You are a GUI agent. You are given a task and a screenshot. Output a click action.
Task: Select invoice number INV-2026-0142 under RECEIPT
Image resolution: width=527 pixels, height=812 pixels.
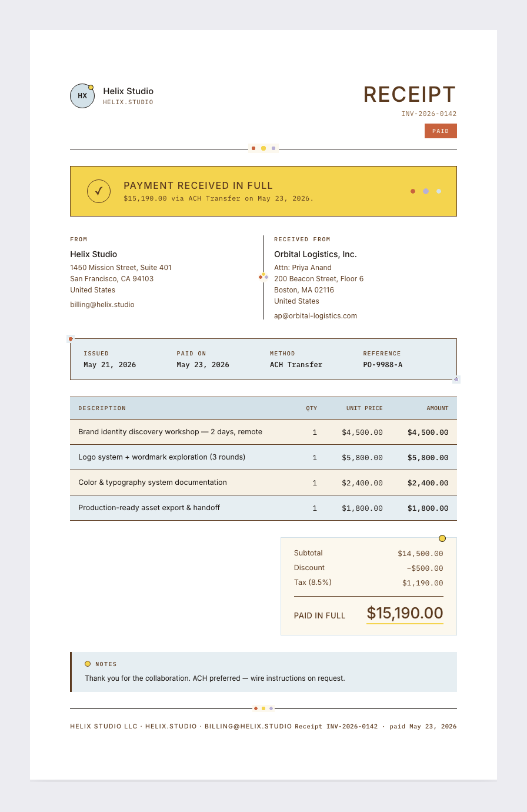[x=429, y=114]
